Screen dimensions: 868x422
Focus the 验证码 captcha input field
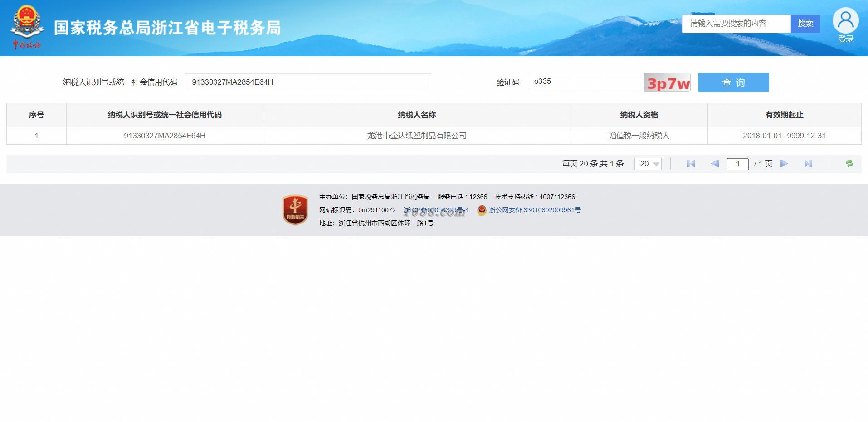click(585, 82)
